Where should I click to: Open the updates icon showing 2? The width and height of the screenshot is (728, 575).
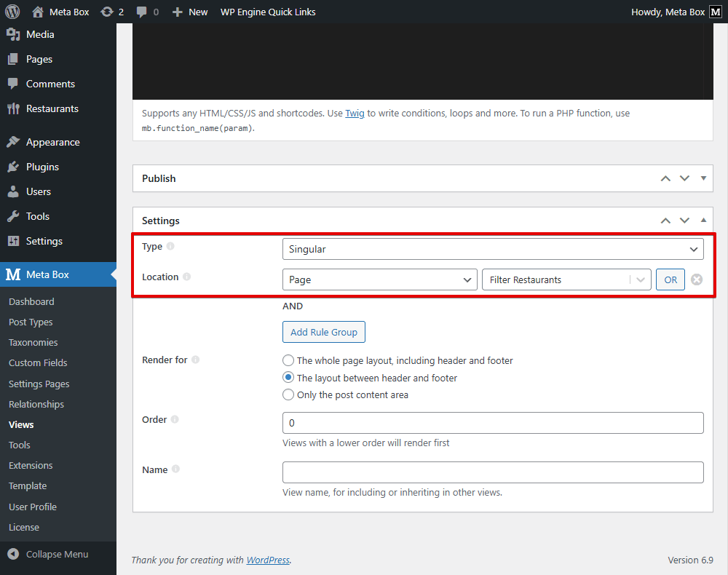[x=107, y=12]
